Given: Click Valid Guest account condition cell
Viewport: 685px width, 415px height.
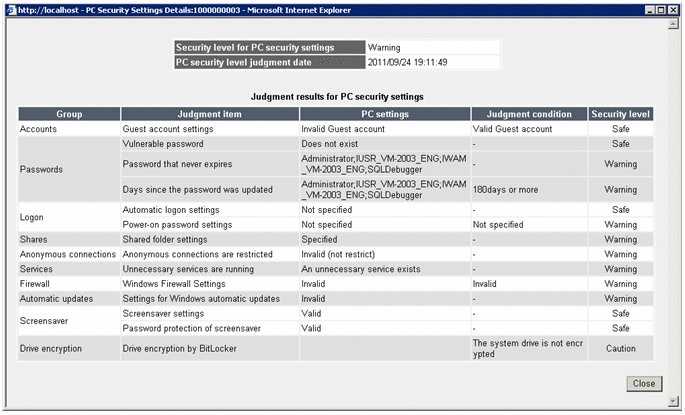Looking at the screenshot, I should pos(529,129).
